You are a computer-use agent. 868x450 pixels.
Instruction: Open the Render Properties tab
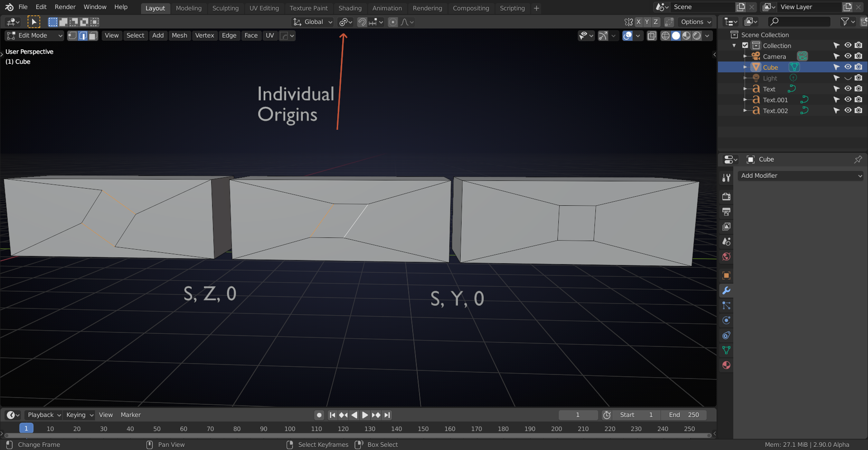click(x=726, y=197)
